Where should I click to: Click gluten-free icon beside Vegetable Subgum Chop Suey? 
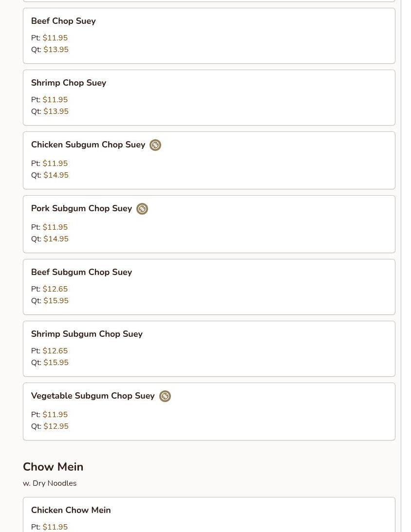click(x=165, y=396)
